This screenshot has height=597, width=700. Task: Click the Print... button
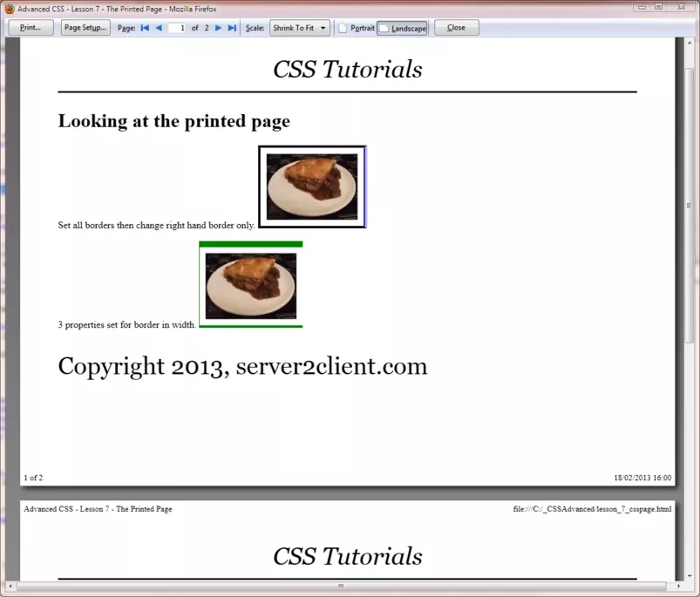[31, 28]
